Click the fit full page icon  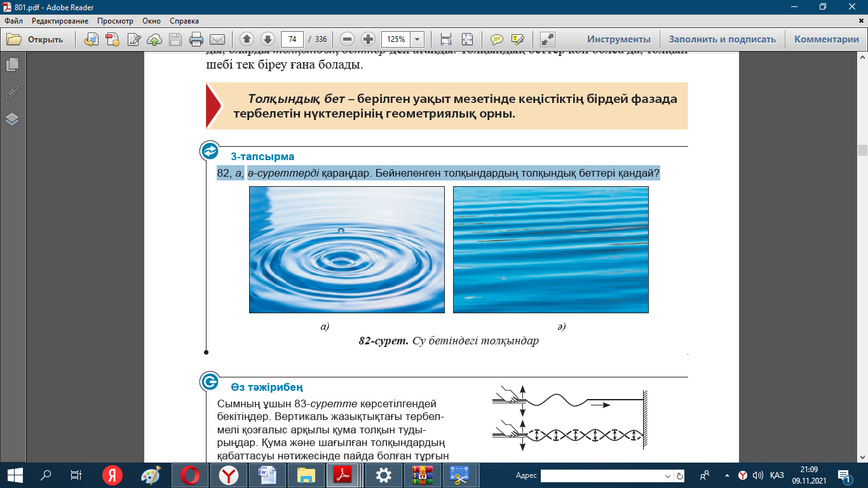pyautogui.click(x=467, y=39)
